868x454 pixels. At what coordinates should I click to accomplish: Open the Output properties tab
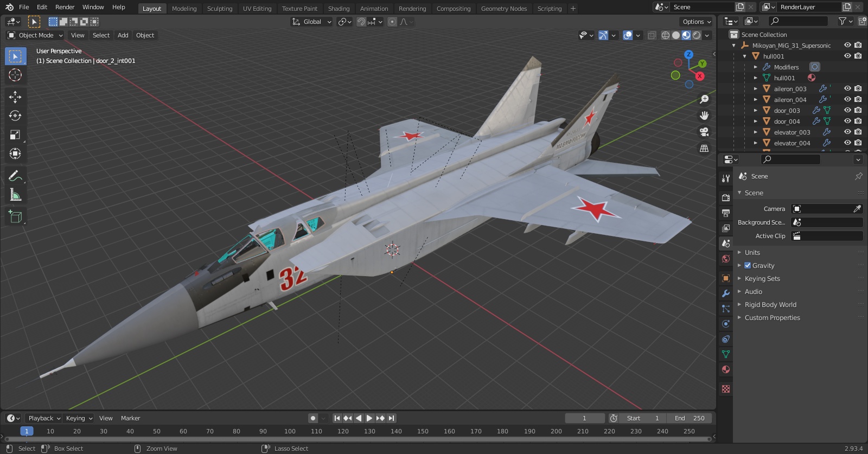pyautogui.click(x=726, y=213)
